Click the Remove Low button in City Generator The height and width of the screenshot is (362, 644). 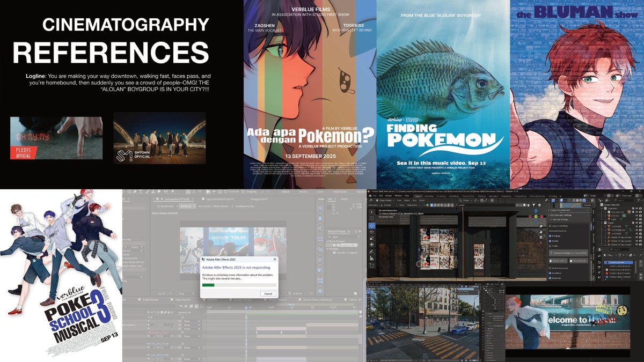(x=579, y=261)
